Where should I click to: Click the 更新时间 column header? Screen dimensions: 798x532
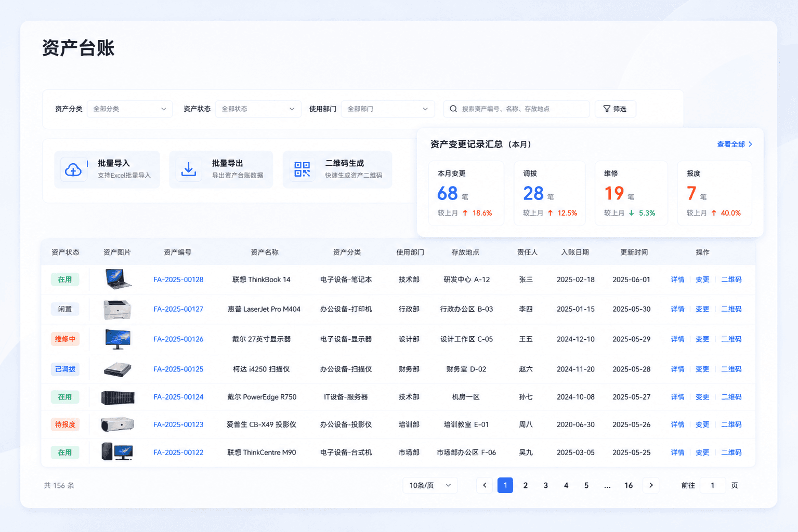634,252
